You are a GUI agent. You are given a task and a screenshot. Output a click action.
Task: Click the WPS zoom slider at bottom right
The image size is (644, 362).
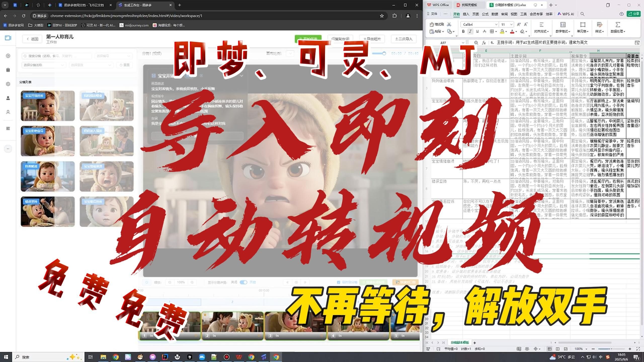(x=611, y=349)
